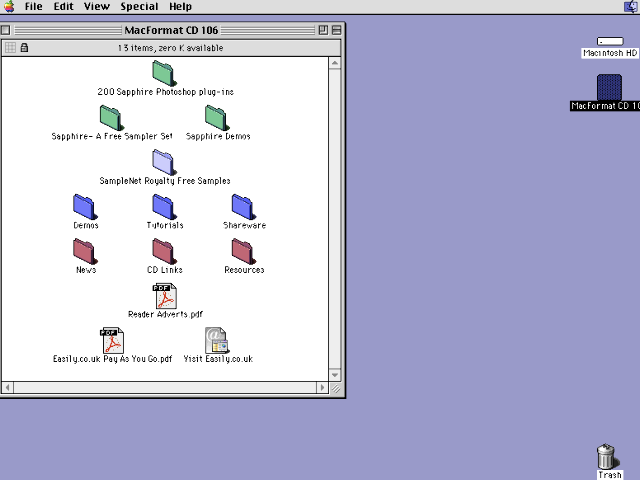Select the Shareware folder icon

pos(244,207)
